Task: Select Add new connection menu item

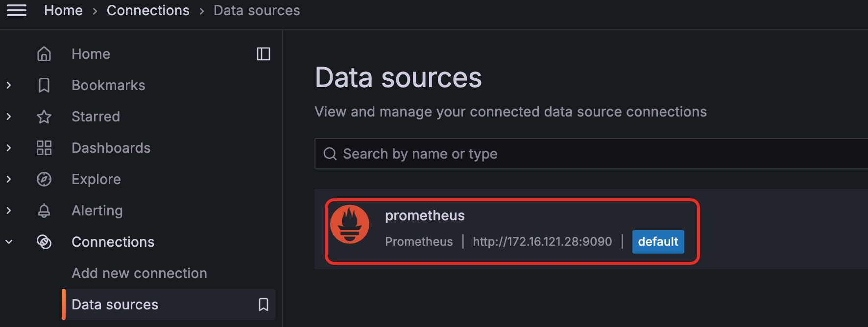Action: tap(139, 273)
